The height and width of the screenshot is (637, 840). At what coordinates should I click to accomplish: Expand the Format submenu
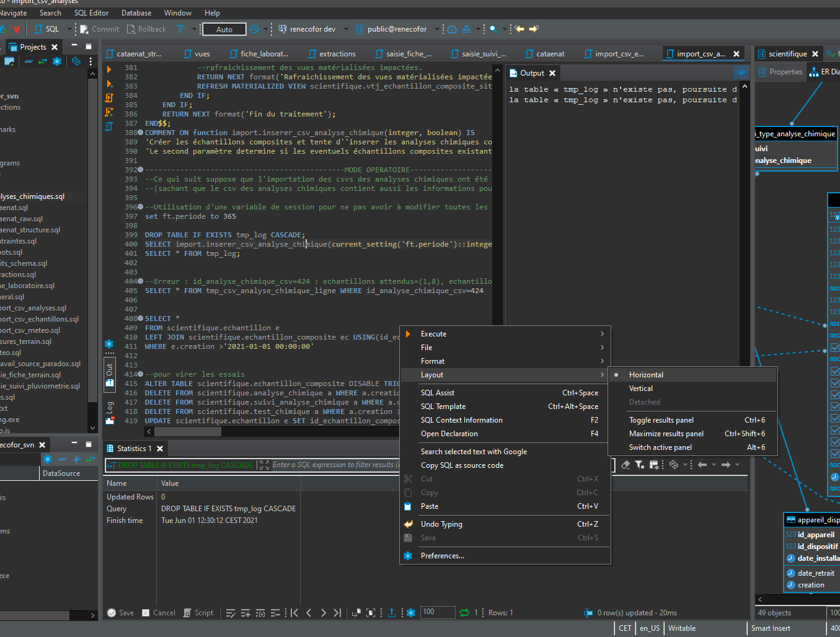point(505,361)
